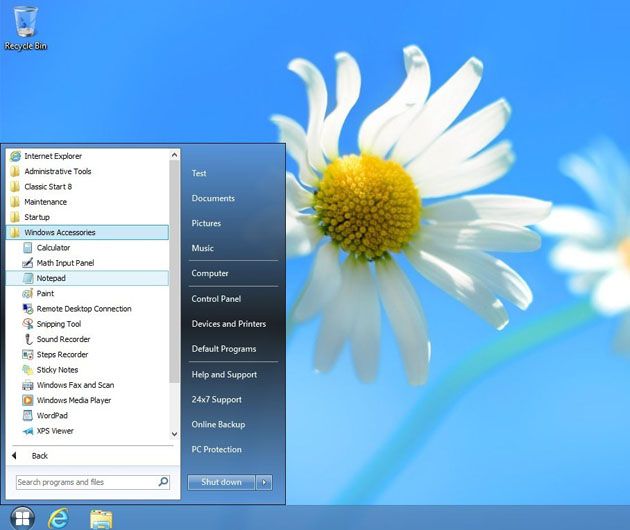Select the Steps Recorder text label
Image resolution: width=630 pixels, height=530 pixels.
click(x=62, y=354)
